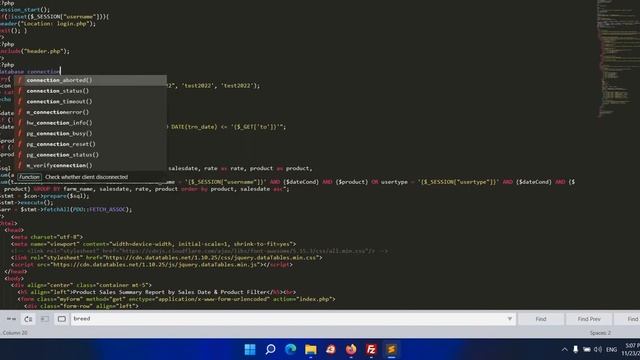Click the ENG language indicator
Screen dimensions: 640x360
point(611,349)
